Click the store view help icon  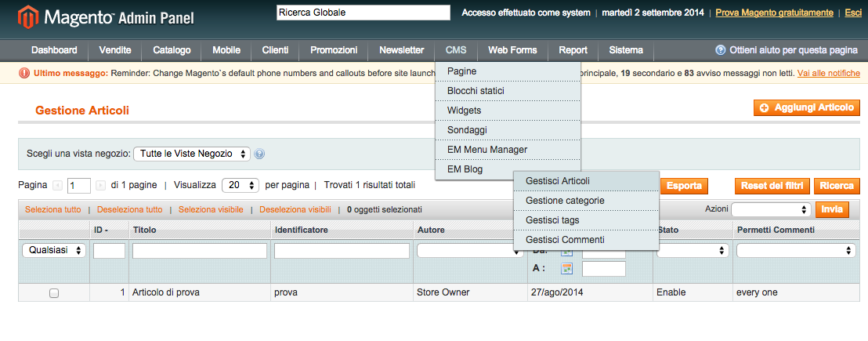coord(259,154)
